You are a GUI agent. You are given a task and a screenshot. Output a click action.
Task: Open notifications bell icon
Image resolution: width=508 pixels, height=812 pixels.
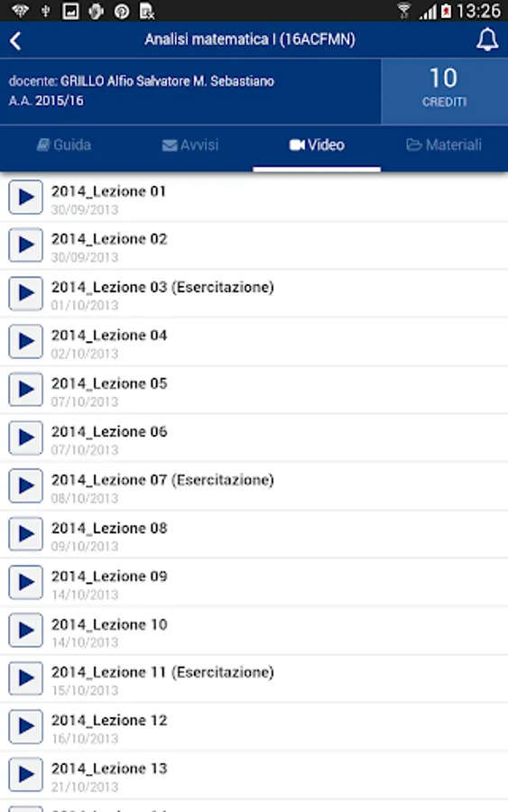(486, 40)
